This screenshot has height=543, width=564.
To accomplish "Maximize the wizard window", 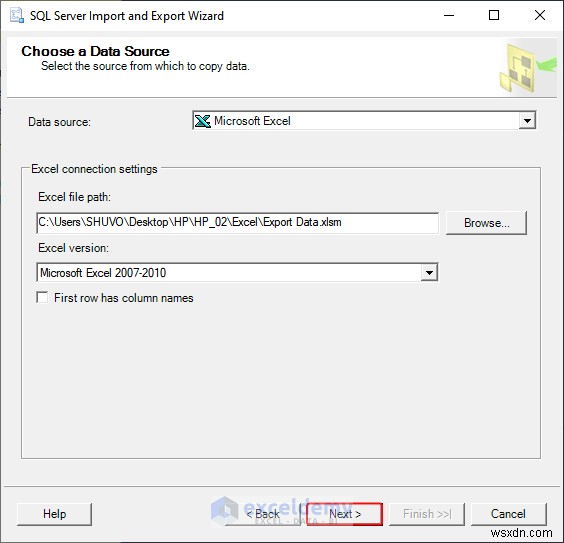I will click(494, 15).
